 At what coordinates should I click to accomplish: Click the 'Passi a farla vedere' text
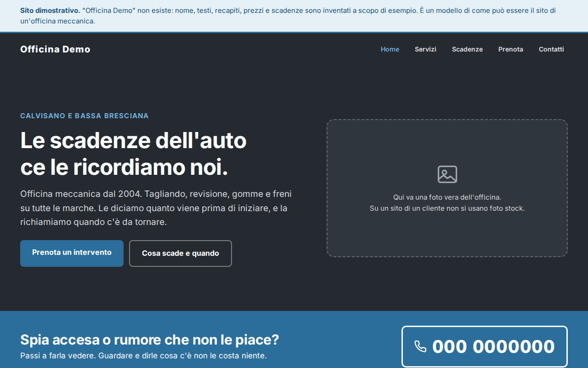[x=143, y=356]
